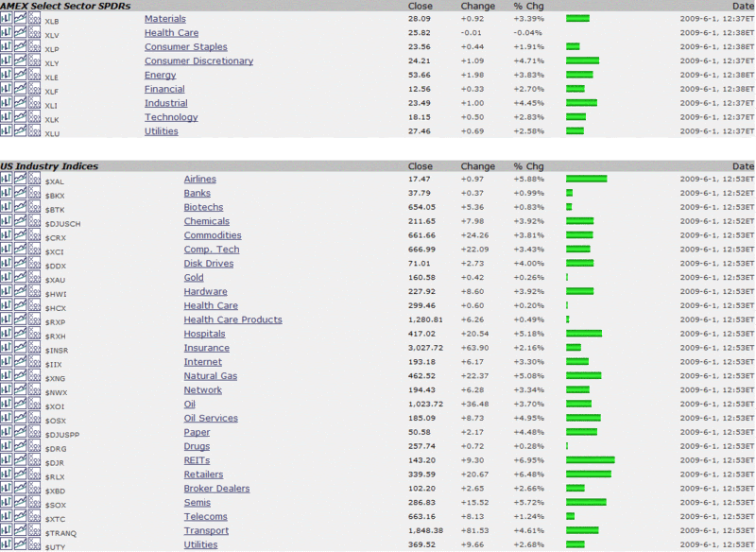Open the point-and-figure icon for $OSX
The height and width of the screenshot is (552, 756).
34,417
